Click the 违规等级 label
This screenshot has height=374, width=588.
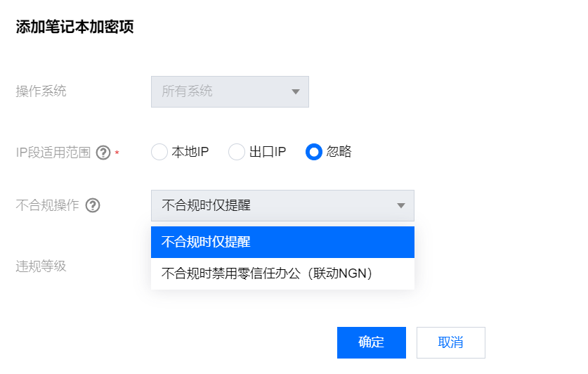(41, 266)
